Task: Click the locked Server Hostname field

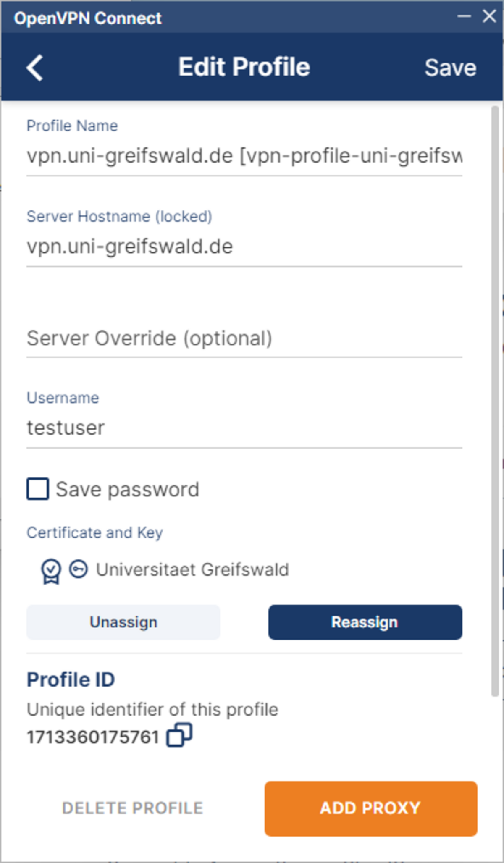Action: click(x=244, y=247)
